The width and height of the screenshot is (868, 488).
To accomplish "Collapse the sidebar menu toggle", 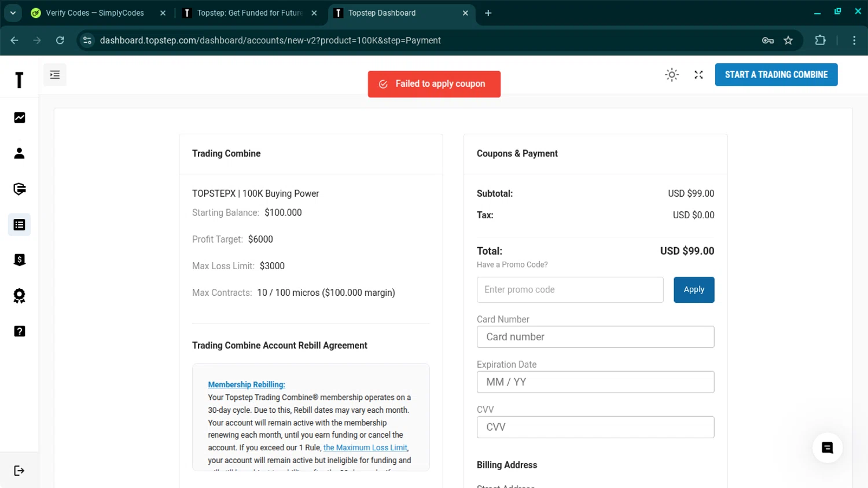I will (55, 75).
